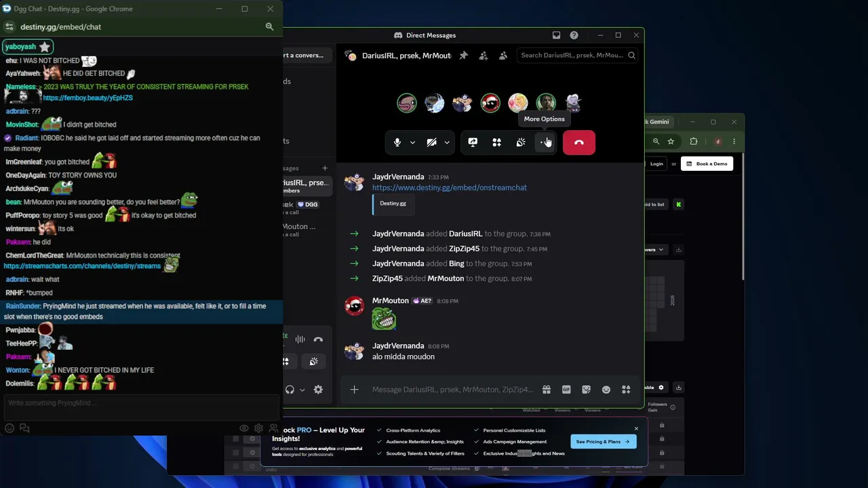Click MrMouton's username in the chat

pos(391,301)
